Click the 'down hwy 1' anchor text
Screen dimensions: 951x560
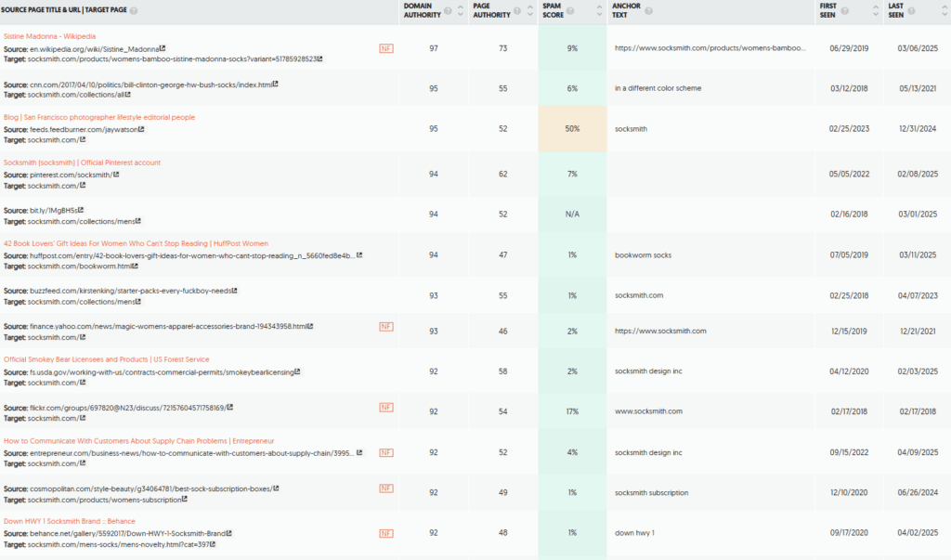click(x=634, y=533)
